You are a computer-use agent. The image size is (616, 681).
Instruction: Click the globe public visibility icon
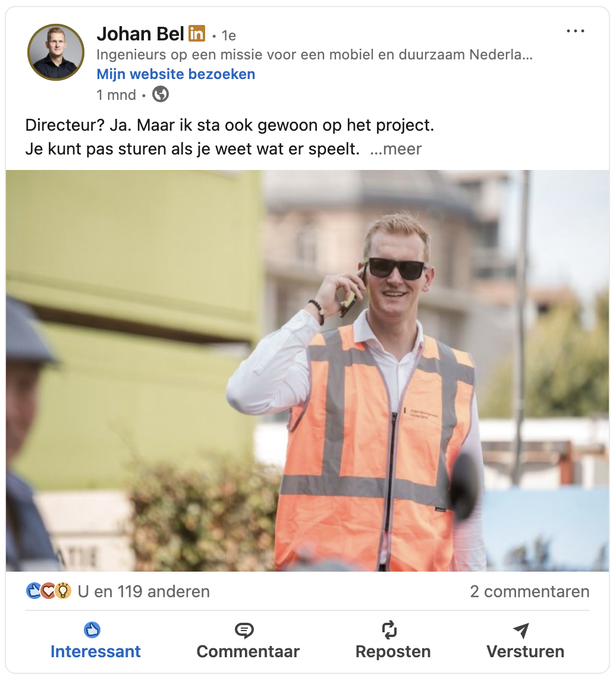point(161,94)
